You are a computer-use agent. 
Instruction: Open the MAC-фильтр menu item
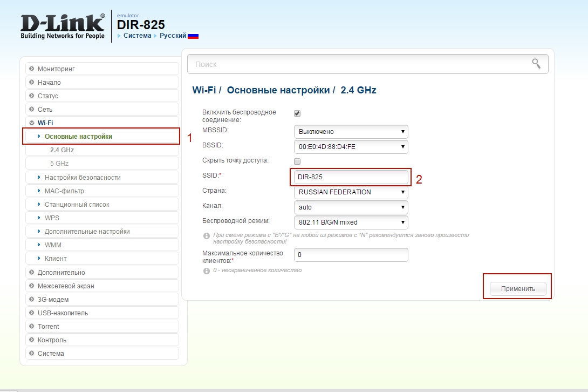coord(102,191)
